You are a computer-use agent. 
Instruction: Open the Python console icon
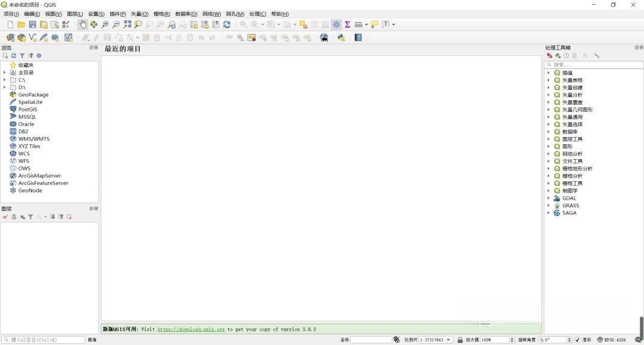coord(341,38)
